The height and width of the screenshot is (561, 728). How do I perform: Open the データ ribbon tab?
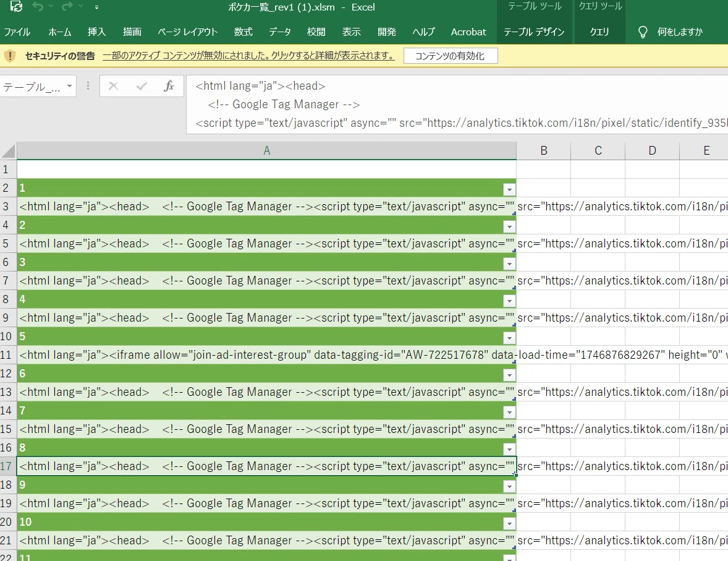tap(280, 32)
